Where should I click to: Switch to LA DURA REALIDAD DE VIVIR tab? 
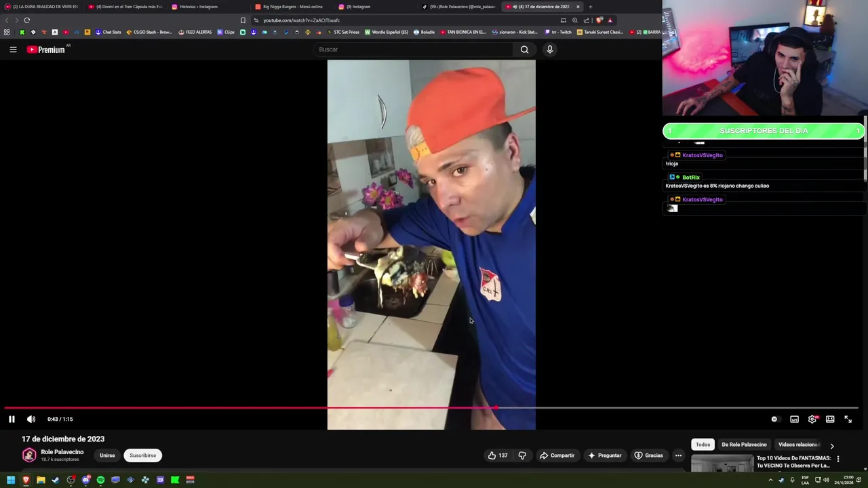click(42, 7)
